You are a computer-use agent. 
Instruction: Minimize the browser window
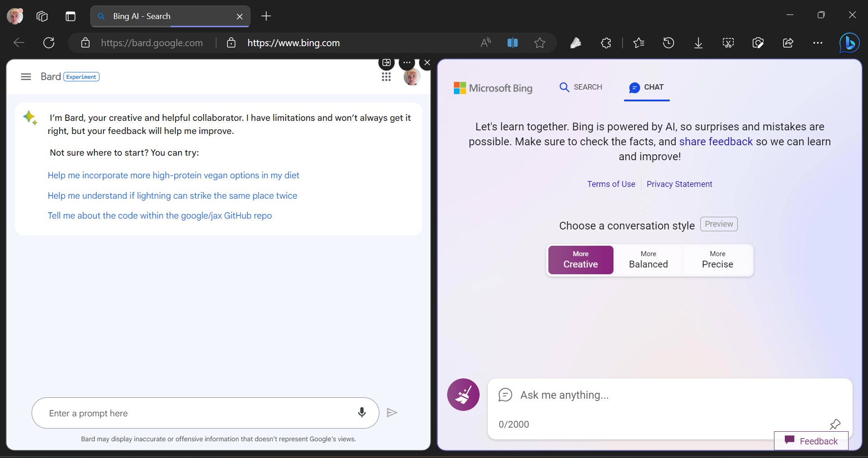[790, 15]
